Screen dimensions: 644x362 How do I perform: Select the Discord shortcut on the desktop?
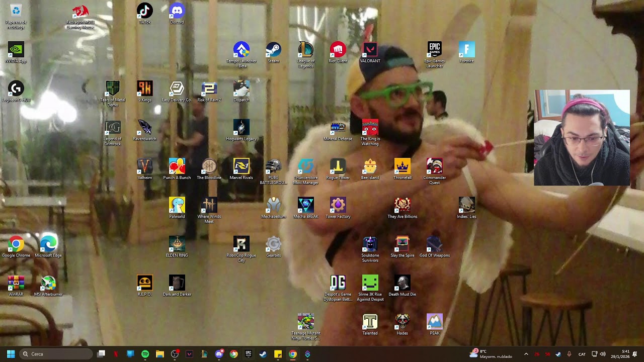point(177,14)
